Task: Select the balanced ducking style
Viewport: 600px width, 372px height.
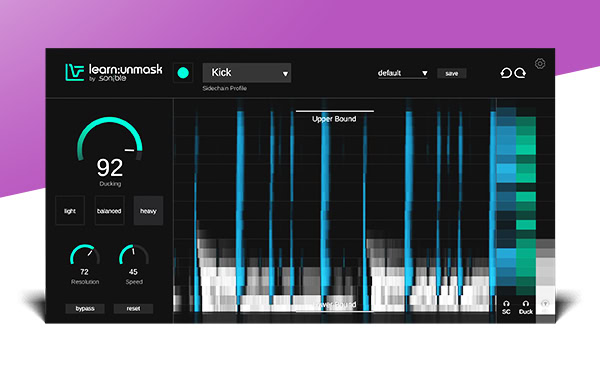Action: pos(109,210)
